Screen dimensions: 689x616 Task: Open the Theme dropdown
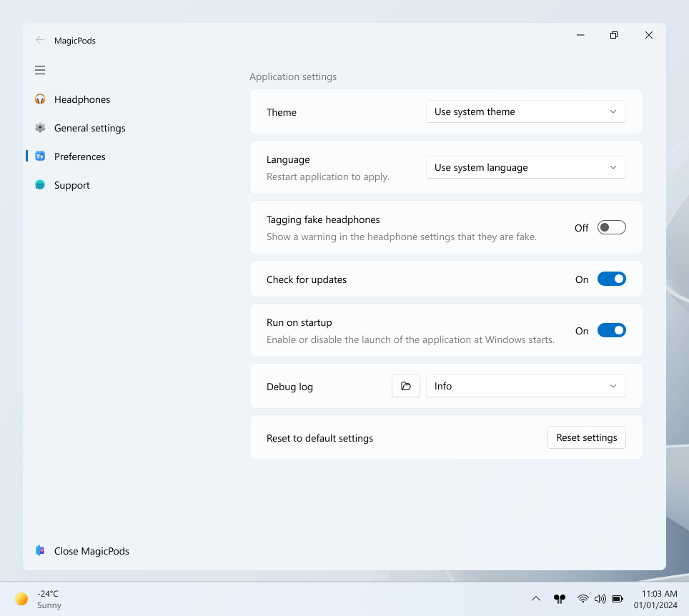tap(525, 111)
